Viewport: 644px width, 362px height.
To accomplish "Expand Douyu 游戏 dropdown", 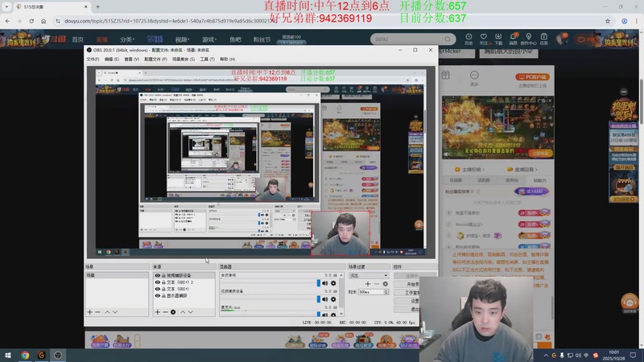I will point(209,39).
